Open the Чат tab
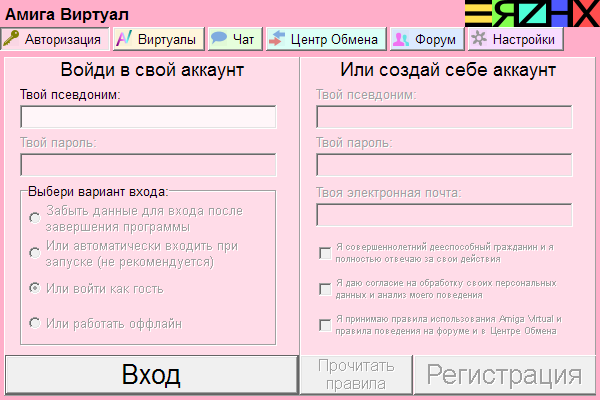 [235, 39]
